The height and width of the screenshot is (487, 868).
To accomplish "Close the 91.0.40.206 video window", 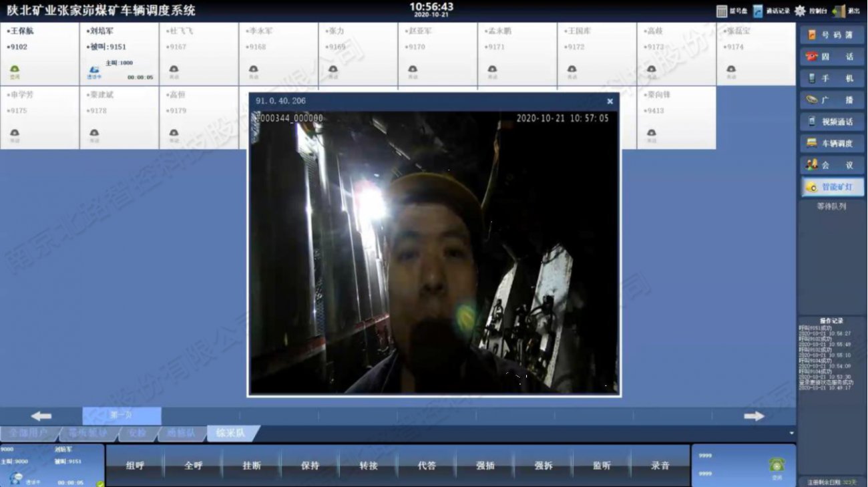I will (x=610, y=102).
